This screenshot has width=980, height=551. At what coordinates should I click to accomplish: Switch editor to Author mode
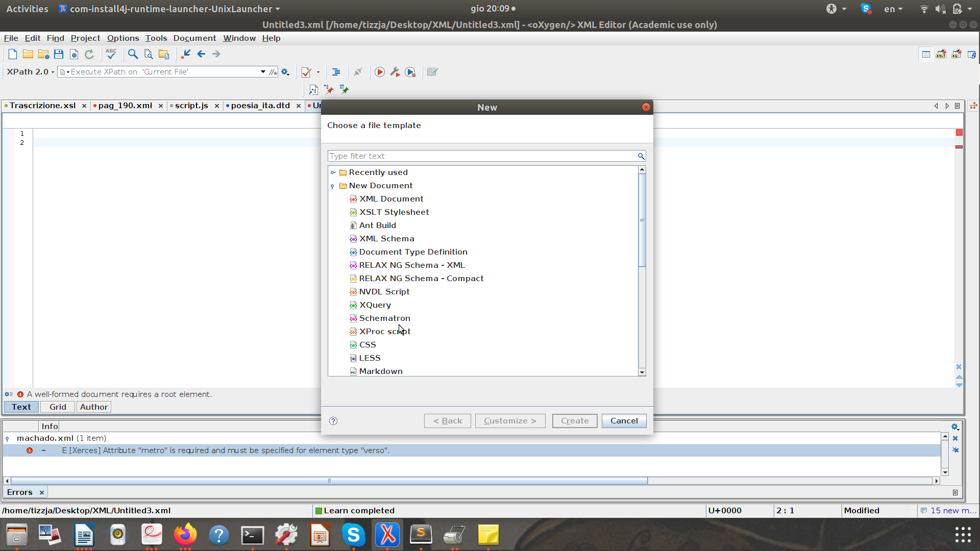(94, 407)
